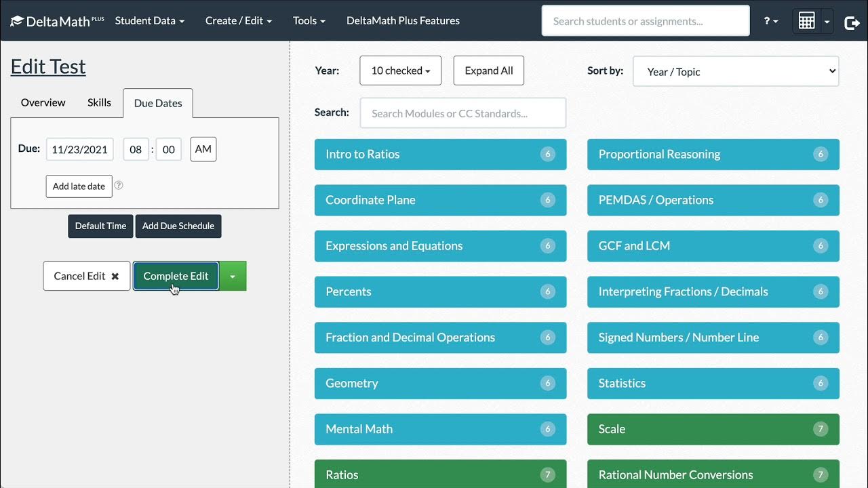Click the Complete Edit button
The image size is (868, 488).
pyautogui.click(x=176, y=276)
